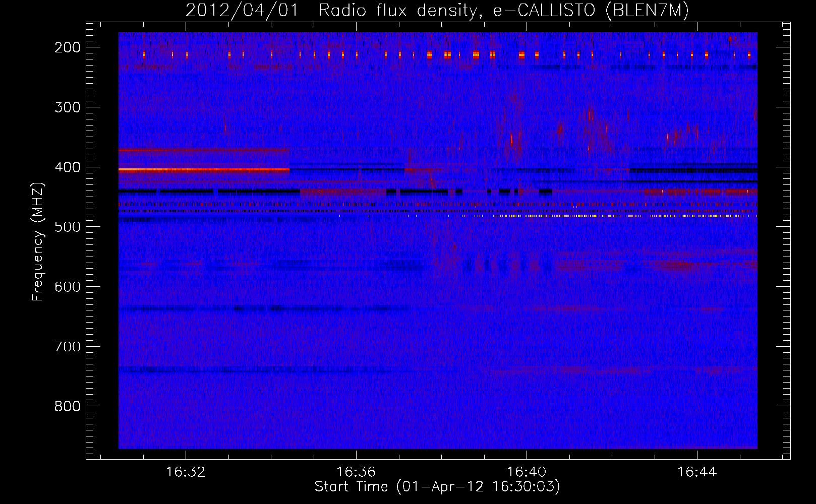Select the 700 frequency axis label
This screenshot has width=816, height=504.
[67, 347]
